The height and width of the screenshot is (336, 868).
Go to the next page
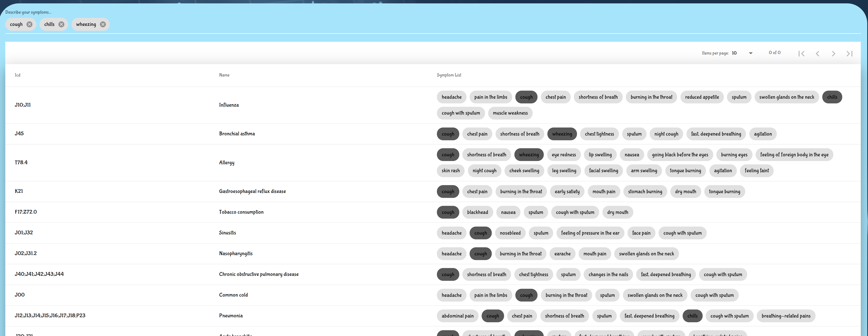click(833, 53)
